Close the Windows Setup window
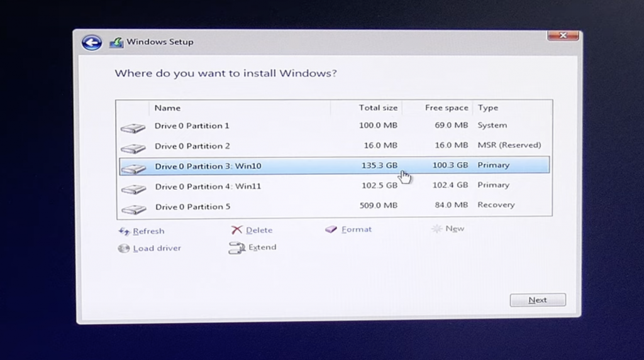The image size is (644, 360). 563,36
